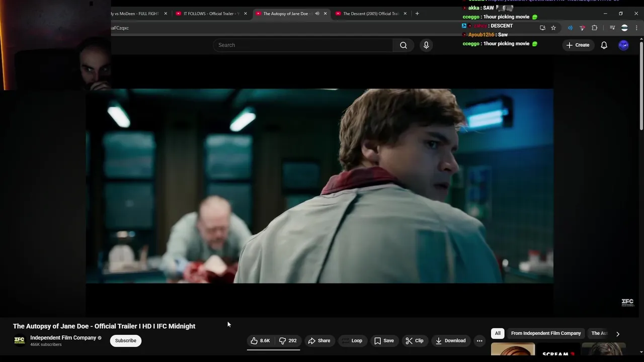Viewport: 644px width, 362px height.
Task: Save video to a playlist
Action: pos(384,341)
